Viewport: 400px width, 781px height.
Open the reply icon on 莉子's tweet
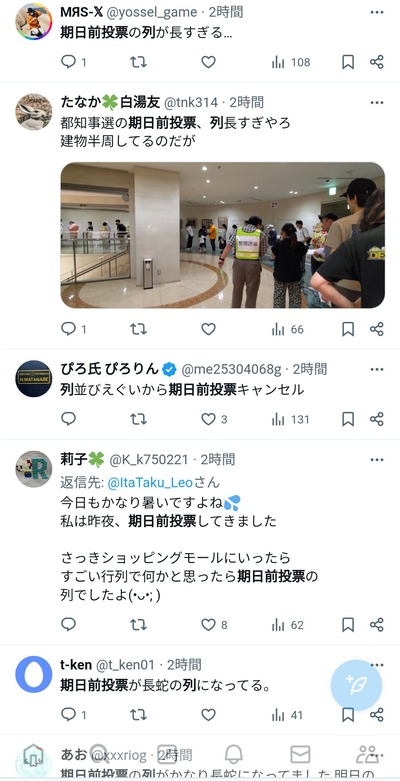point(68,625)
